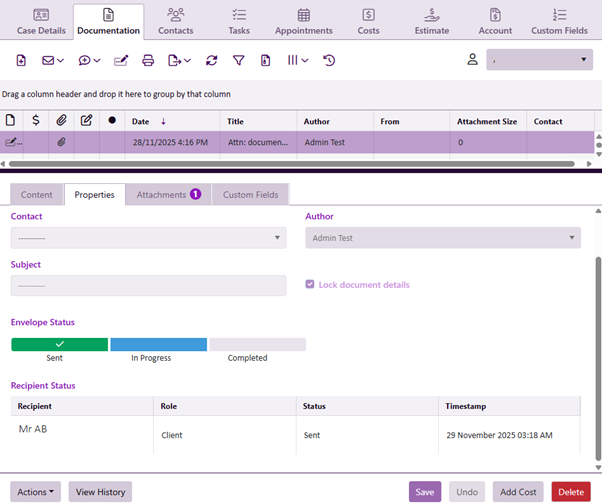
Task: Toggle the Lock document details checkbox
Action: tap(310, 285)
